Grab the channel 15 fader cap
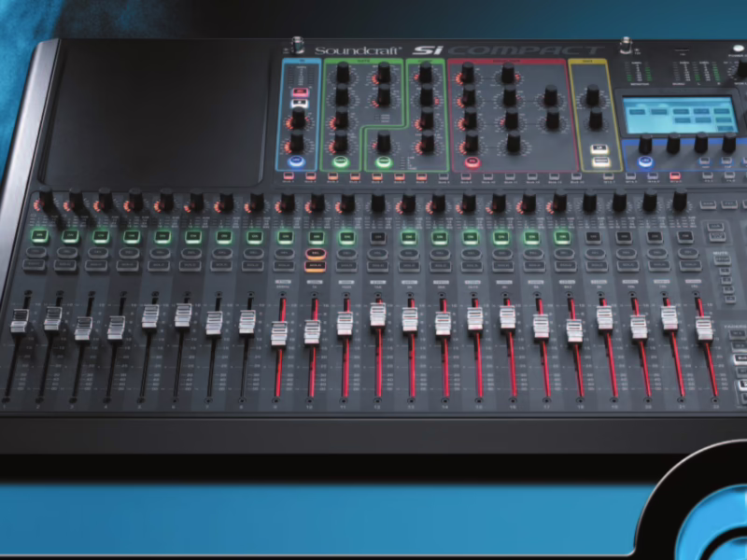This screenshot has height=560, width=747. pyautogui.click(x=475, y=319)
